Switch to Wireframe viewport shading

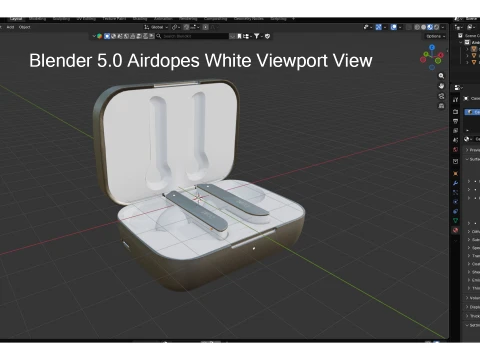click(417, 27)
